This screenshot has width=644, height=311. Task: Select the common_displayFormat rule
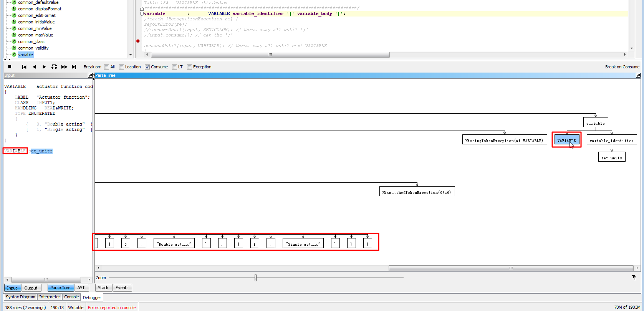coord(40,9)
